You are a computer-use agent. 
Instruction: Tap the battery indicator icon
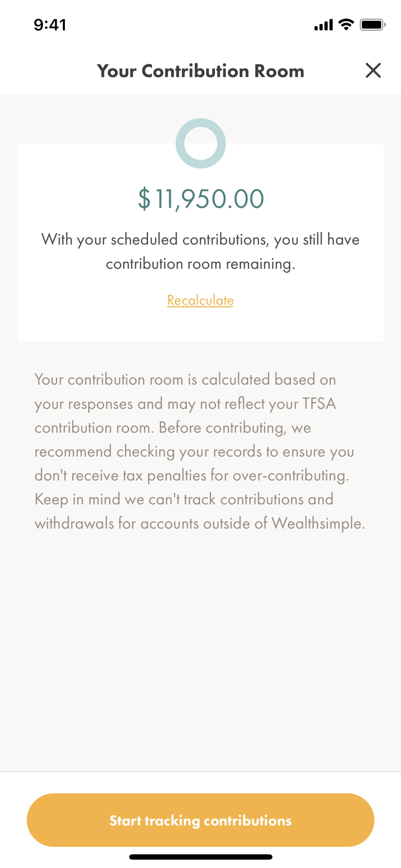pyautogui.click(x=372, y=25)
